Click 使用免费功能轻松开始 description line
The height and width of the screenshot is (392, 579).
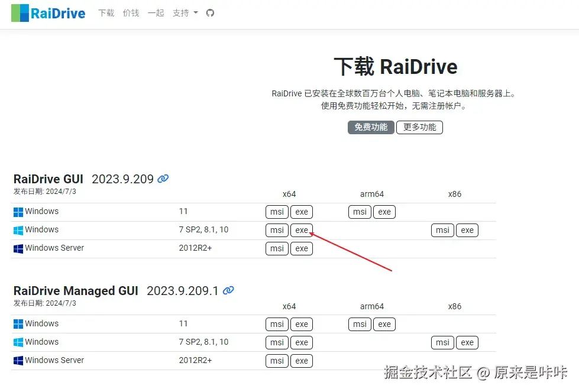click(394, 106)
